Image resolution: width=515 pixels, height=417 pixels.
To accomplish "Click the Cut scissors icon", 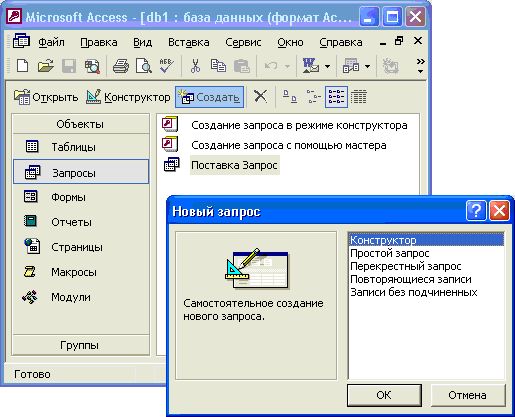I will coord(195,66).
